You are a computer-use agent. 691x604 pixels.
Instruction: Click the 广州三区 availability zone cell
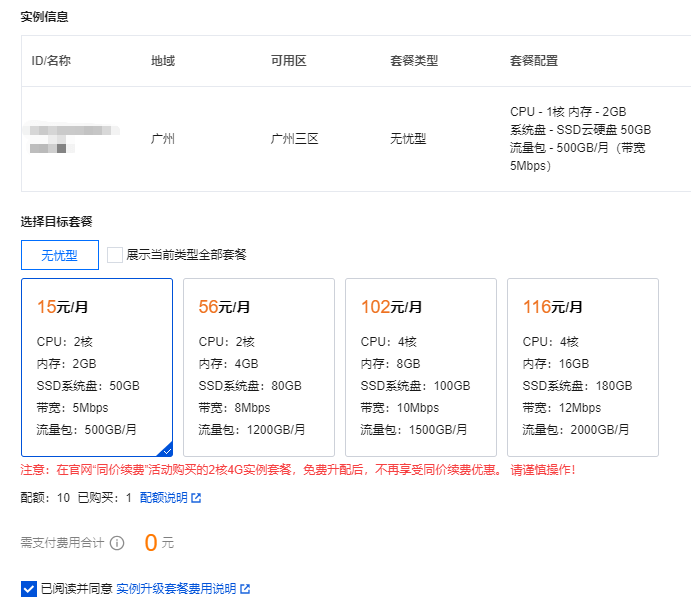pos(294,139)
